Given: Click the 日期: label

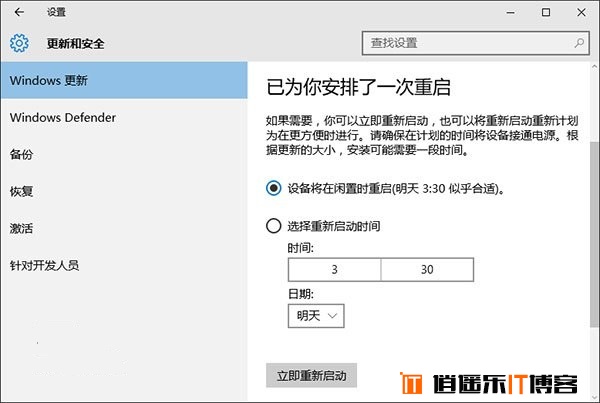Looking at the screenshot, I should point(300,294).
